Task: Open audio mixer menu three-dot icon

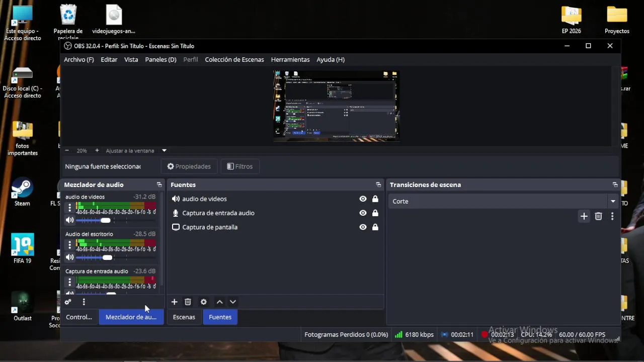Action: (84, 302)
